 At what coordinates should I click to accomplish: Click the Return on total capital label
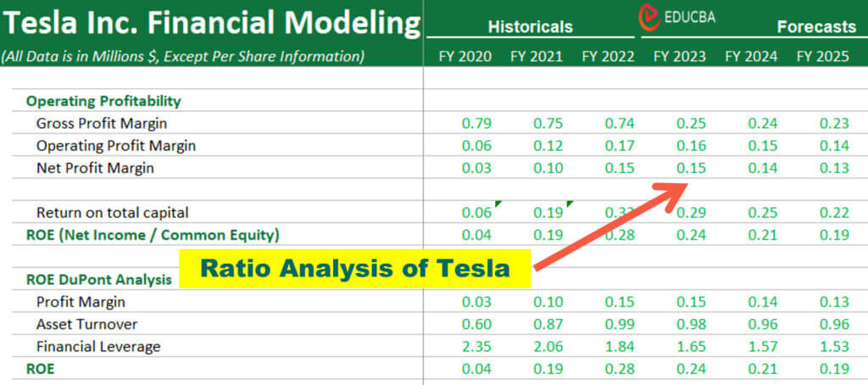(112, 212)
